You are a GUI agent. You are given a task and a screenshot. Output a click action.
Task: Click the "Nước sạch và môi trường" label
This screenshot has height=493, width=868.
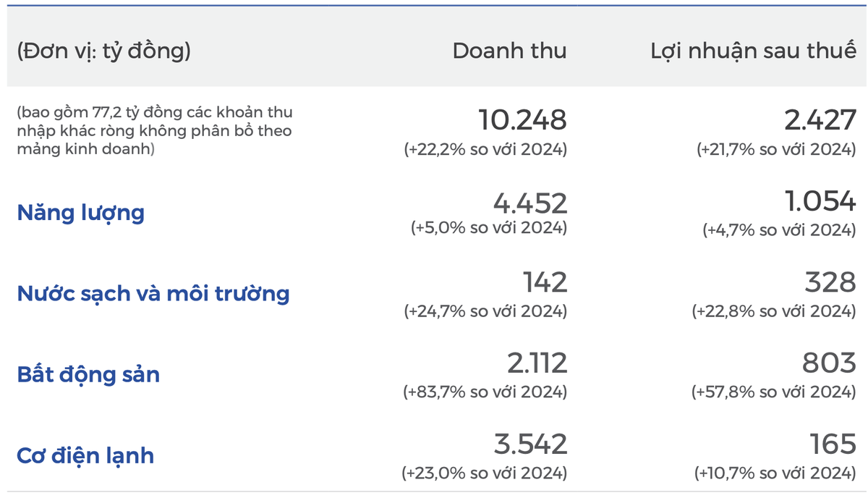(x=153, y=294)
